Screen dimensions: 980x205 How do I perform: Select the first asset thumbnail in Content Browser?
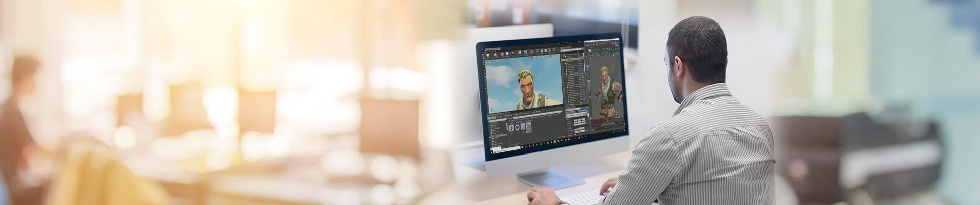click(x=512, y=128)
